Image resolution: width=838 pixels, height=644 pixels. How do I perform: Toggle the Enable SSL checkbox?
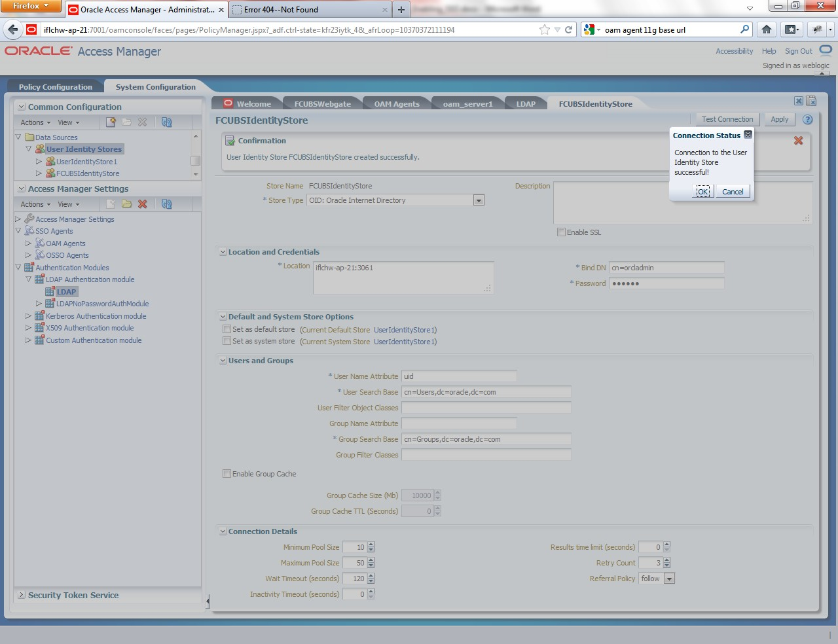click(x=561, y=232)
